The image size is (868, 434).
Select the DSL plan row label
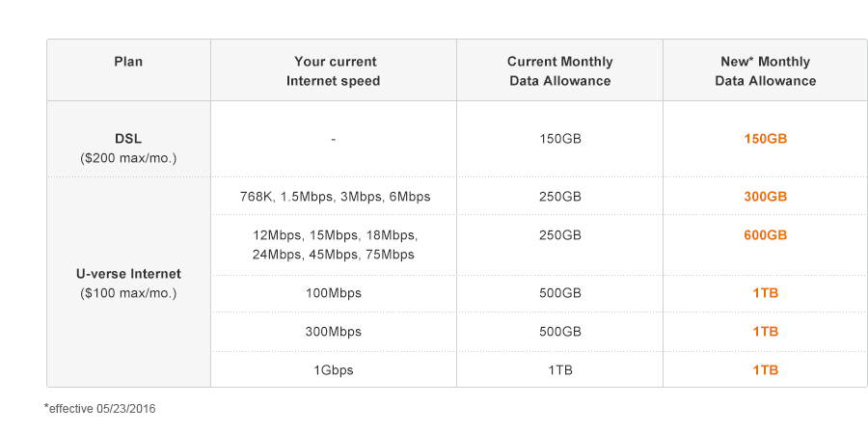click(x=128, y=139)
